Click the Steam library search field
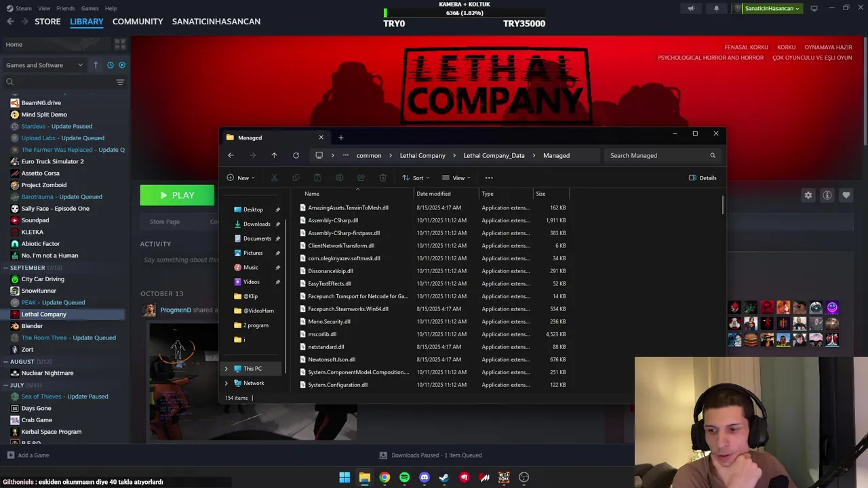Image resolution: width=868 pixels, height=488 pixels. pos(58,82)
